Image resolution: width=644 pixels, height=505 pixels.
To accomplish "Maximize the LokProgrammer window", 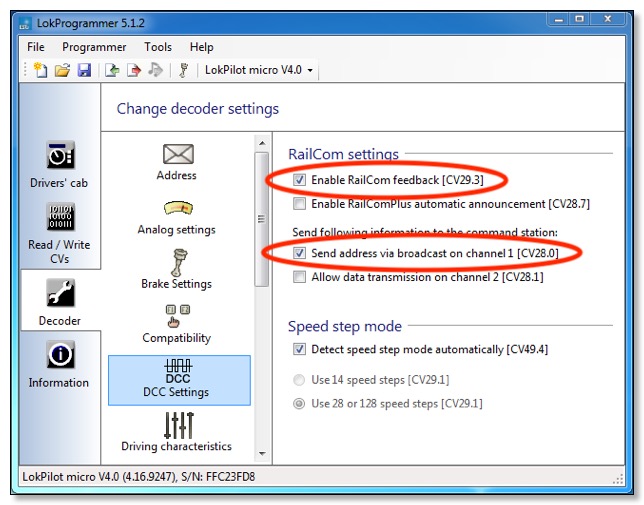I will click(x=580, y=19).
